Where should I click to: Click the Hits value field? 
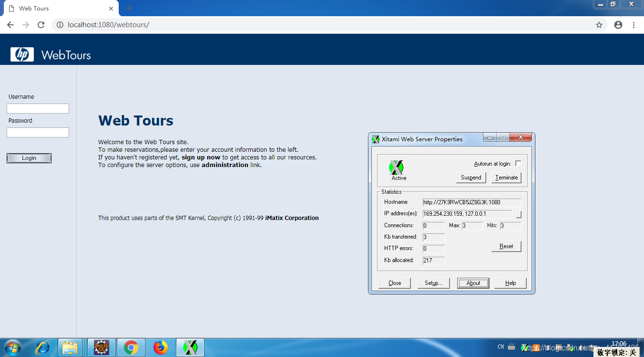pyautogui.click(x=511, y=226)
